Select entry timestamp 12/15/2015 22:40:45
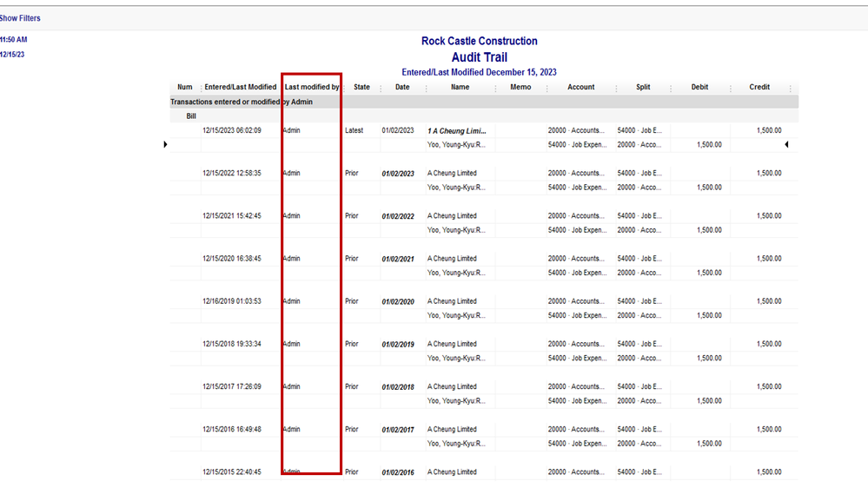868x488 pixels. pos(232,472)
